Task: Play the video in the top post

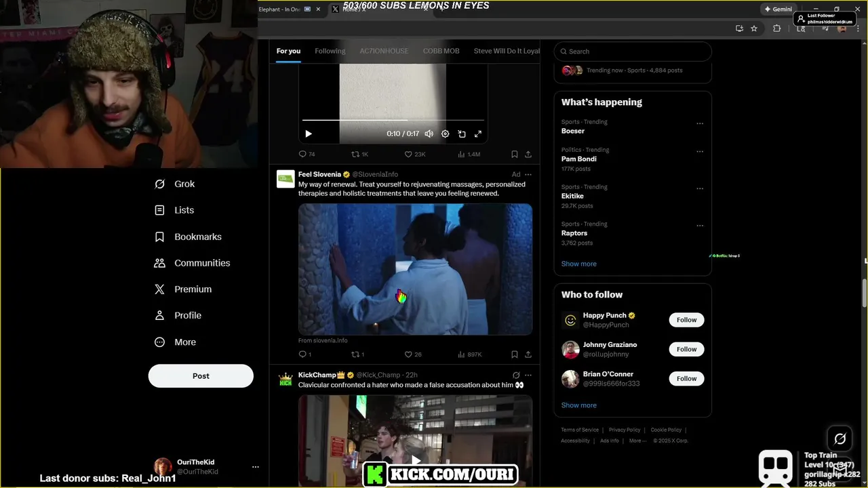Action: (x=309, y=134)
